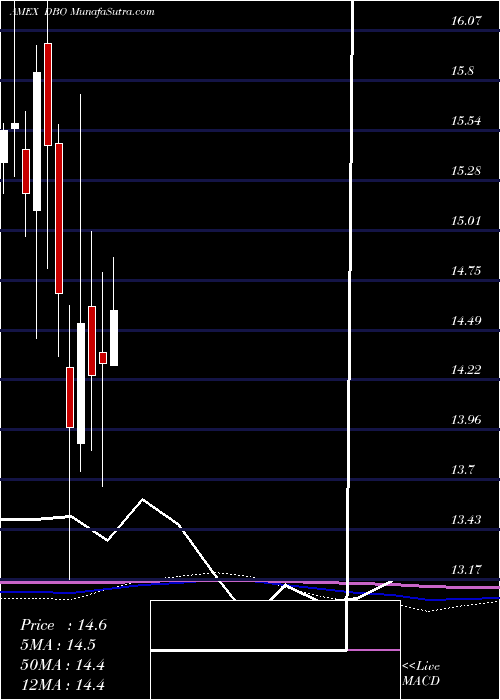Click the 14.75 price axis label

[467, 271]
